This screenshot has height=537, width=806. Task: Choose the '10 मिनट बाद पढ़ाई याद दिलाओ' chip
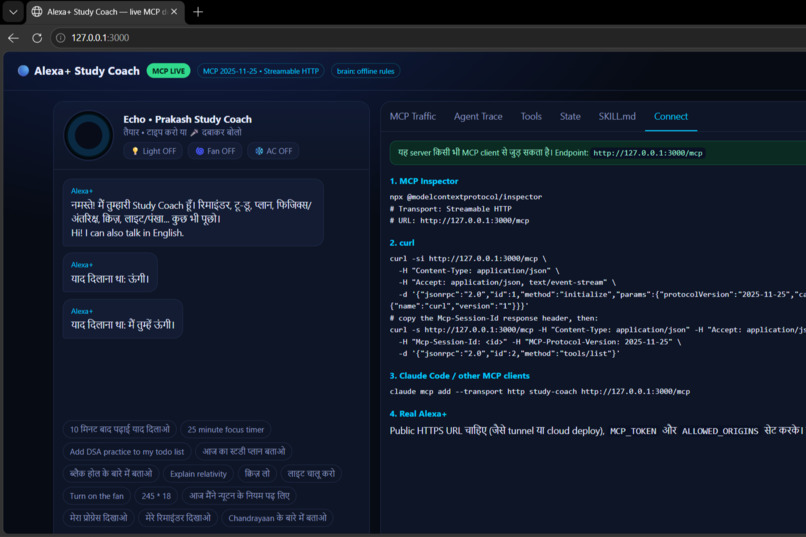[x=120, y=430]
